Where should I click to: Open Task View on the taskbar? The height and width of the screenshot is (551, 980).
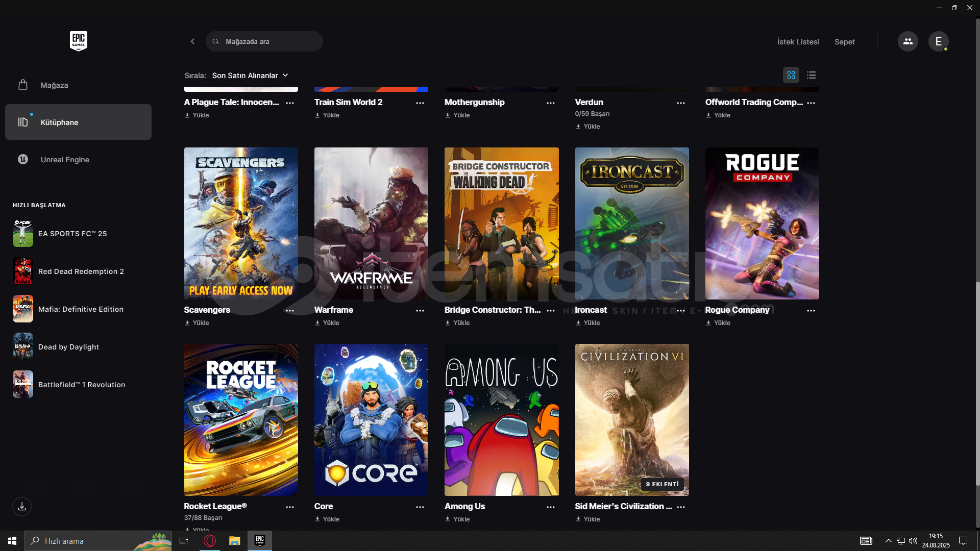184,541
